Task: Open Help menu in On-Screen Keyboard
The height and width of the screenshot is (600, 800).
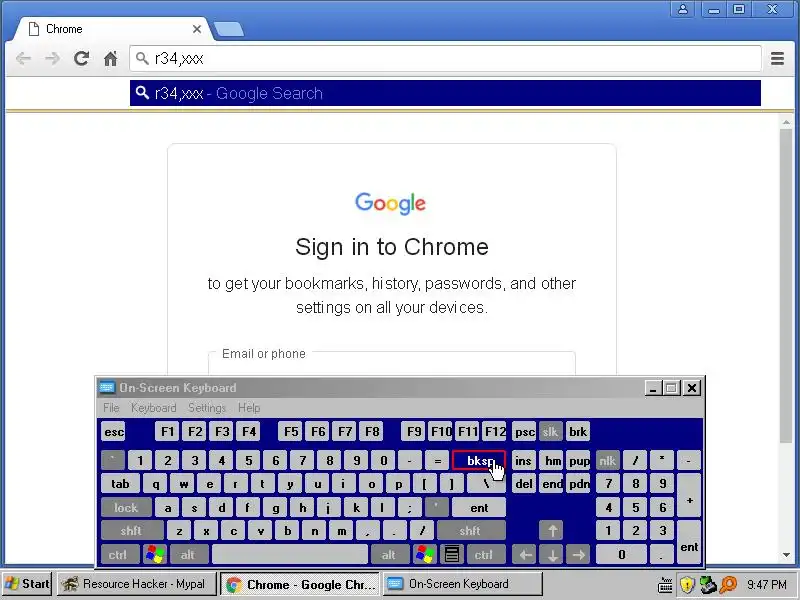Action: click(x=249, y=408)
